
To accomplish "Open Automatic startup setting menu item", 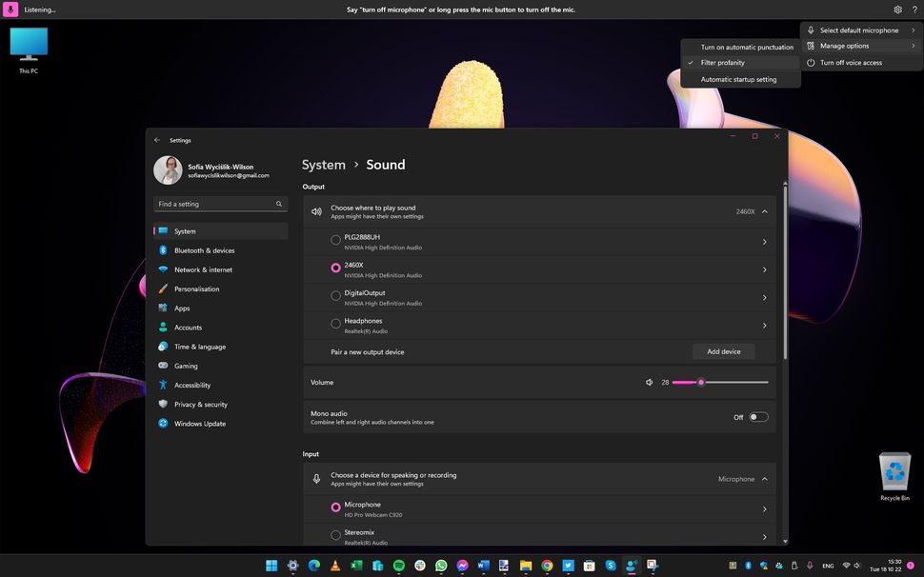I will 739,79.
